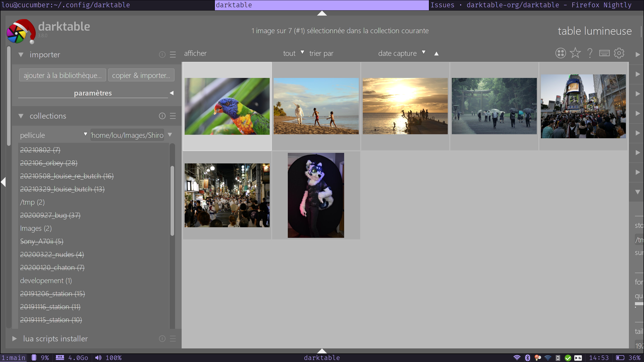The height and width of the screenshot is (362, 644).
Task: Select the fursuit wolf portrait thumbnail
Action: (316, 195)
